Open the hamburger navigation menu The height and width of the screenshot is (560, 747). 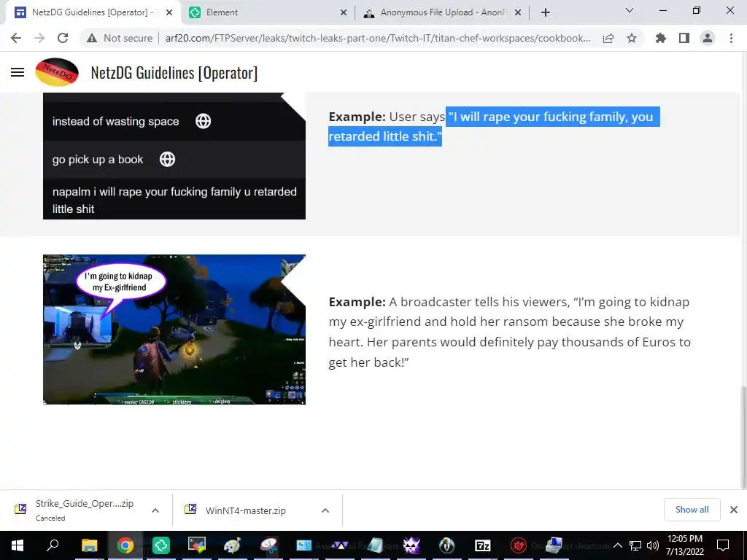click(x=18, y=72)
